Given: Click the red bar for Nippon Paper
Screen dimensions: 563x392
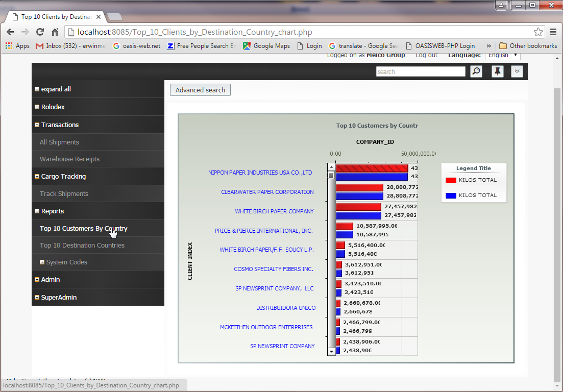Looking at the screenshot, I should [x=372, y=168].
